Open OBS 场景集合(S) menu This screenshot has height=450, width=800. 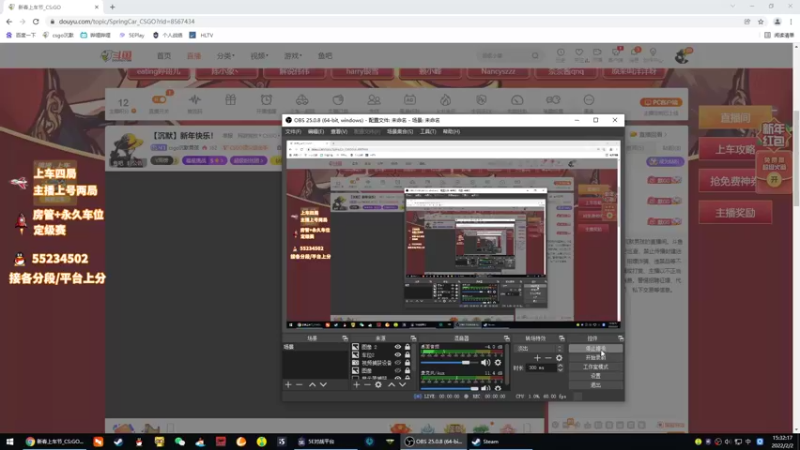point(399,132)
